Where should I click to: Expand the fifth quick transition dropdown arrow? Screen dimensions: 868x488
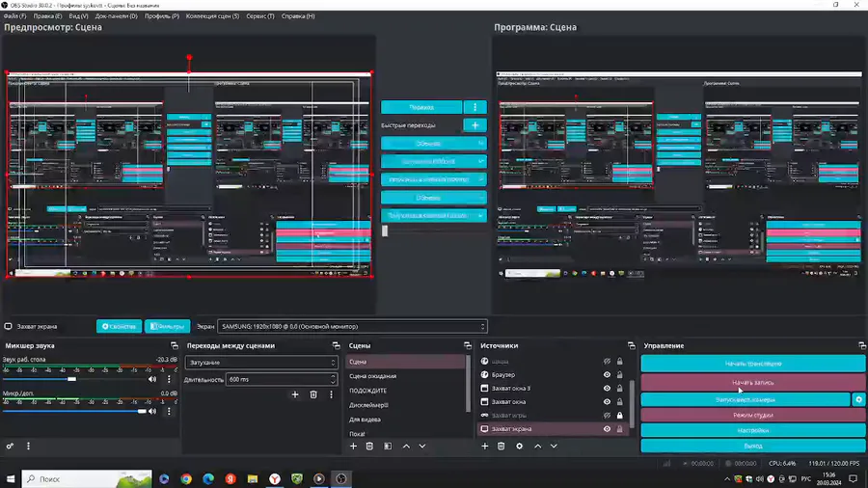click(480, 216)
